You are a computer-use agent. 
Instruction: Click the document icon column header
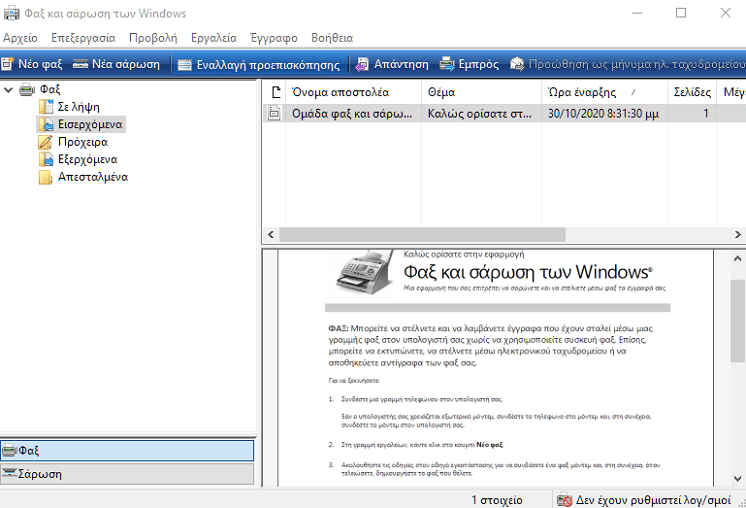tap(275, 92)
